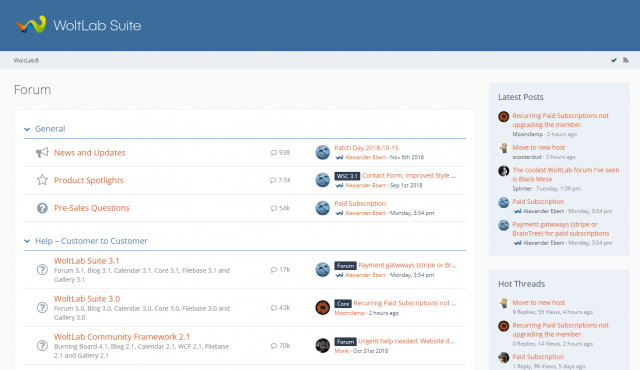Click question icon beside WoltLab Suite 3.1

pos(42,270)
